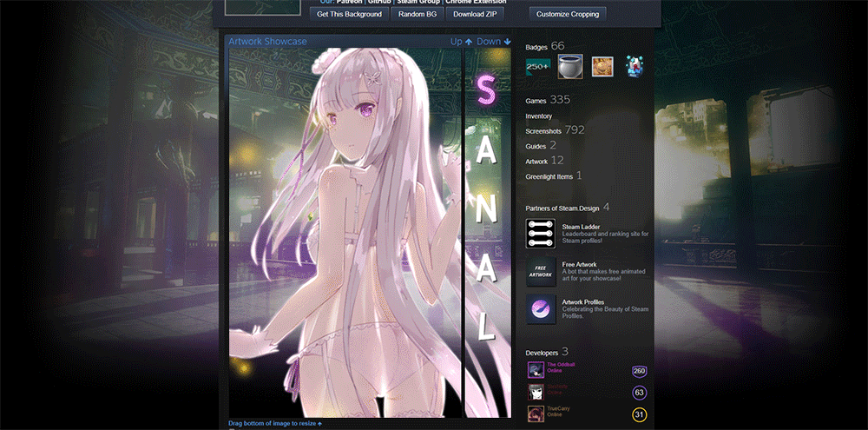Open Steam Ladder partner icon
Image resolution: width=868 pixels, height=430 pixels.
click(540, 234)
